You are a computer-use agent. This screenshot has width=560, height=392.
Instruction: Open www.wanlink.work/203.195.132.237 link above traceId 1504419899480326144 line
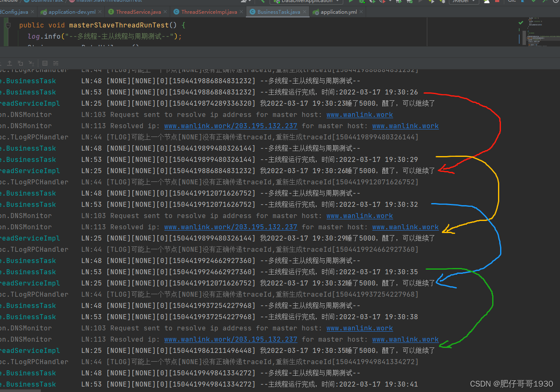tap(230, 126)
